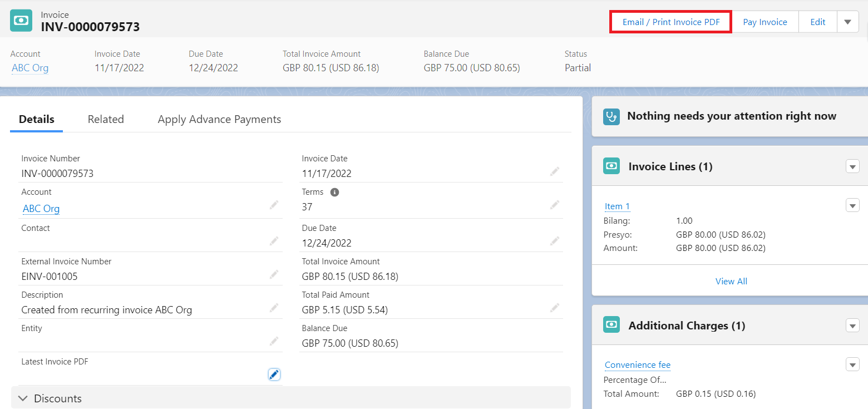Screen dimensions: 868x409
Task: Open the Apply Advance Payments tab
Action: (x=219, y=119)
